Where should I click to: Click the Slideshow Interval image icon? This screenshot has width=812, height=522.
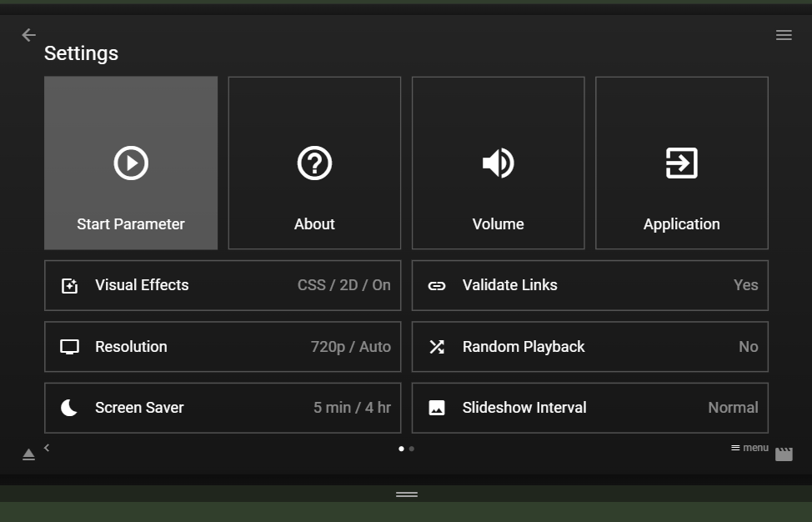[437, 408]
